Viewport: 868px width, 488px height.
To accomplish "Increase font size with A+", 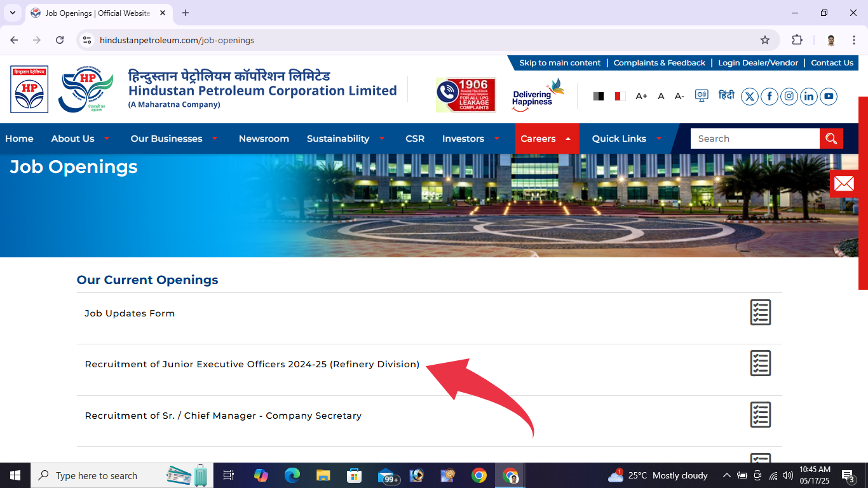I will [x=641, y=96].
